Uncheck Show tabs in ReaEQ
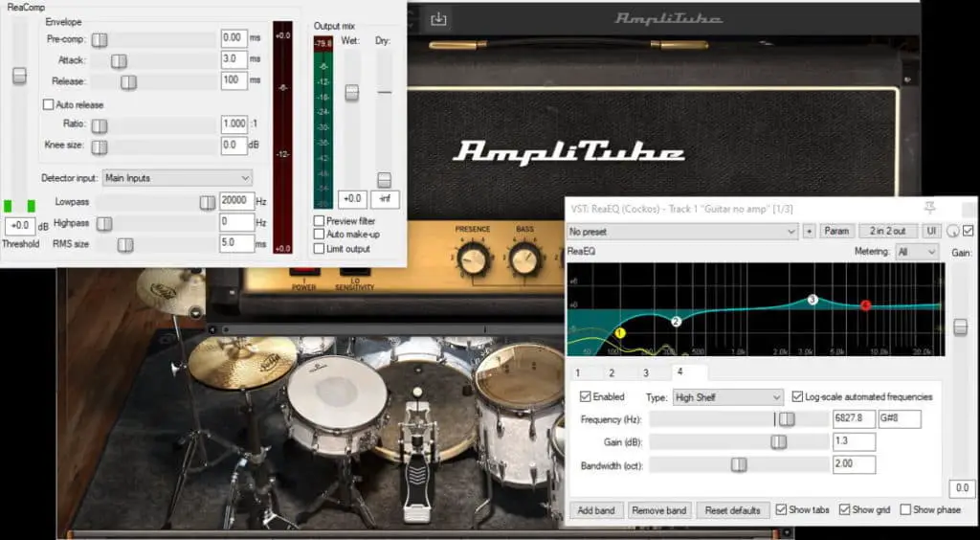Image resolution: width=980 pixels, height=540 pixels. [x=781, y=509]
